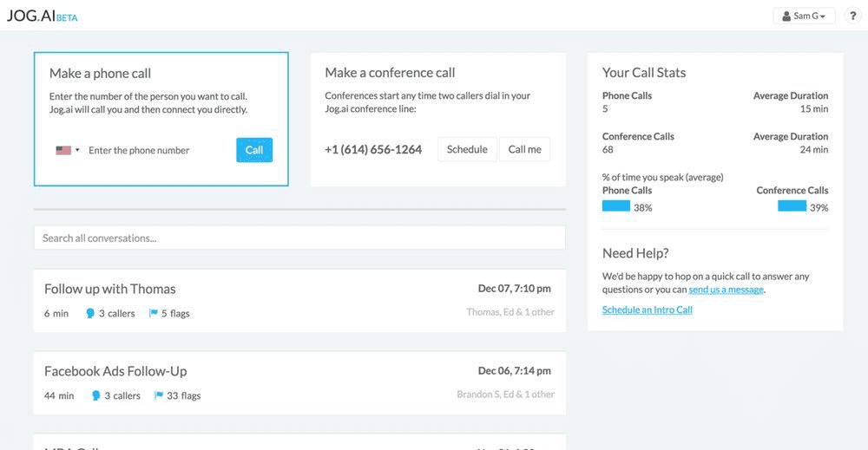868x450 pixels.
Task: Click the Schedule conference button
Action: click(467, 149)
